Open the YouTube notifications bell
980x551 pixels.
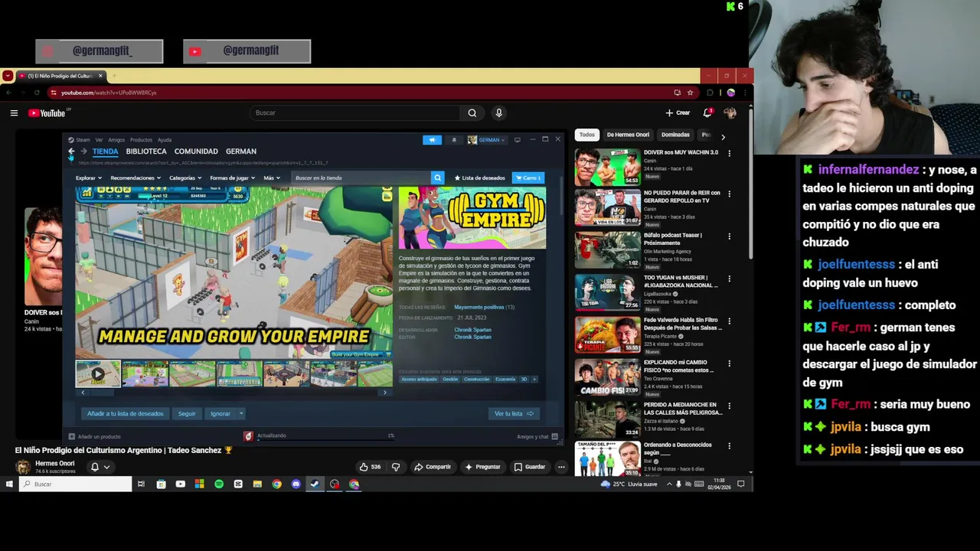[707, 112]
